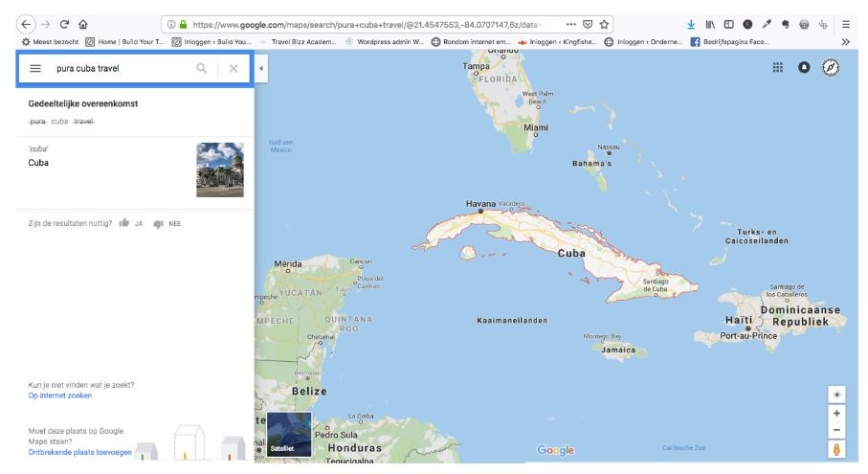Open the downloads arrow
The height and width of the screenshot is (474, 868).
691,24
